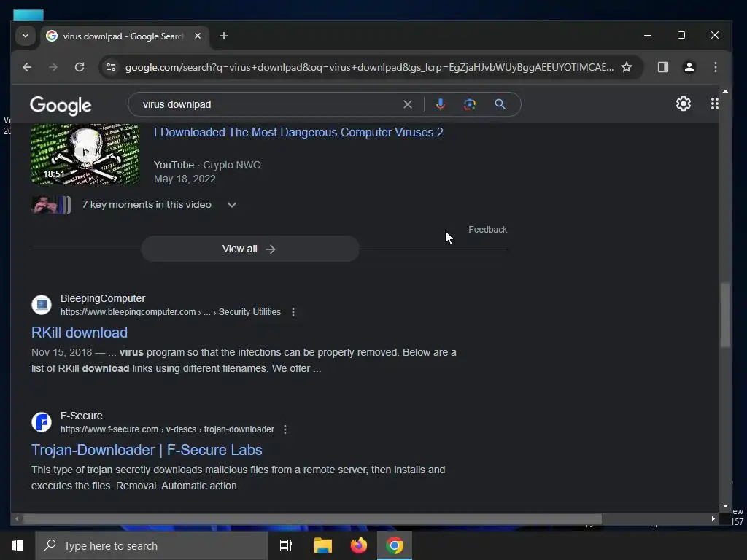
Task: Click the key moments preview thumbnail
Action: click(x=51, y=205)
